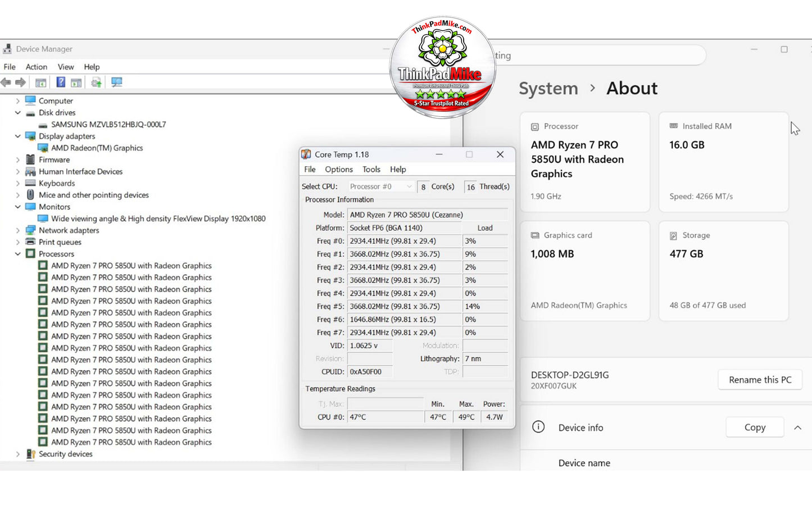The width and height of the screenshot is (812, 510).
Task: Click the Update device driver toolbar icon
Action: click(x=97, y=83)
